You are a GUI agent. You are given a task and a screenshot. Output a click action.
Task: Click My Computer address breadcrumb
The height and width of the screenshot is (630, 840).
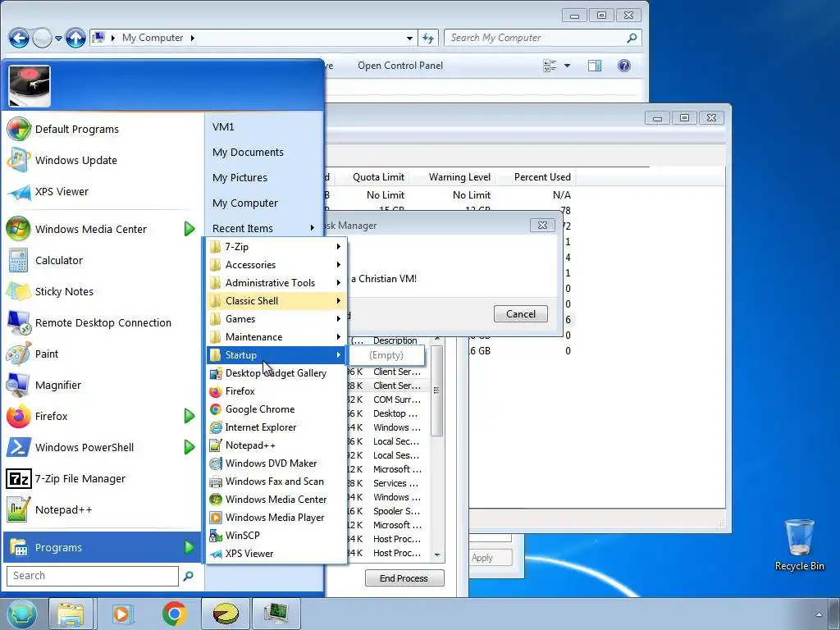click(x=152, y=38)
